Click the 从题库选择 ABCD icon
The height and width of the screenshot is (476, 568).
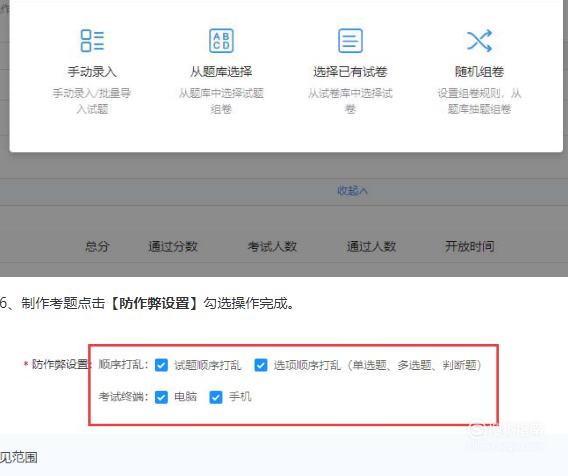(221, 41)
